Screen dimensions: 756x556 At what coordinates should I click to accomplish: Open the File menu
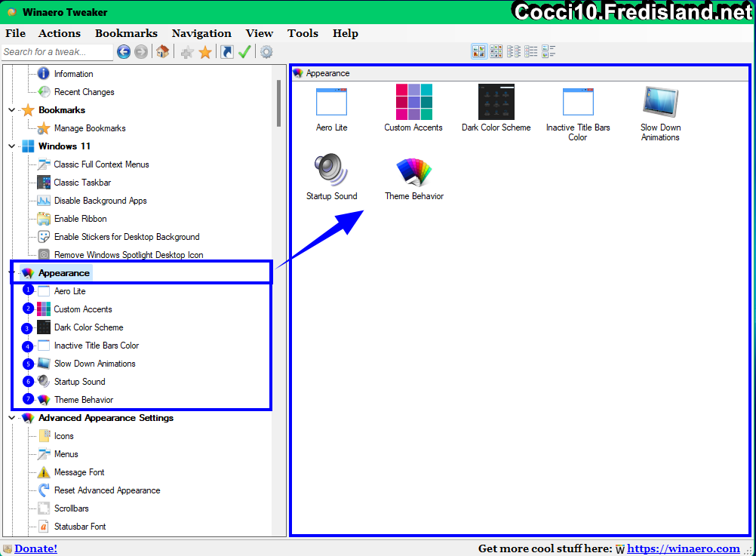pyautogui.click(x=15, y=33)
